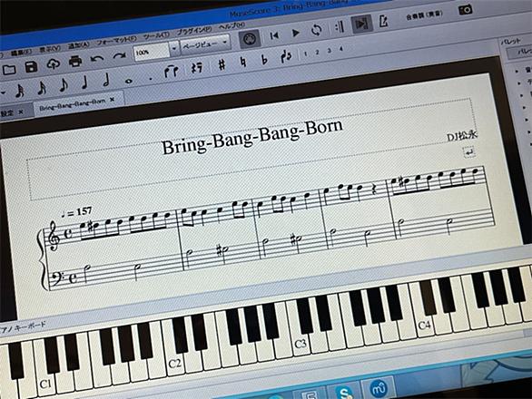Click the C1 key on piano keyboard
This screenshot has width=532, height=399.
coord(44,384)
